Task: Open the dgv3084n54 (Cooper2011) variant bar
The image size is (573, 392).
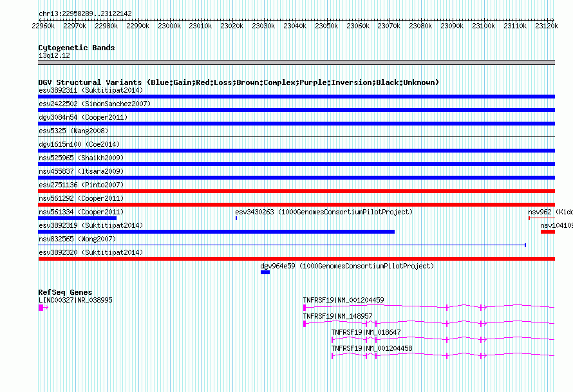Action: click(296, 124)
